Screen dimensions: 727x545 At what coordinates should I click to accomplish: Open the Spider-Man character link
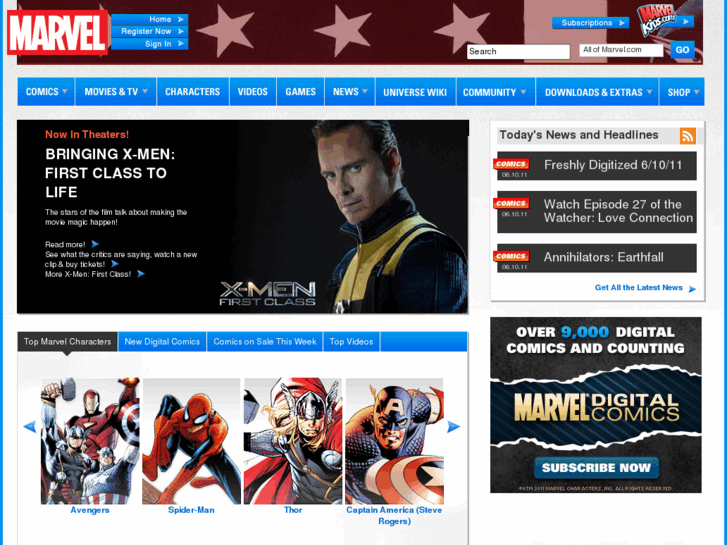[x=191, y=510]
